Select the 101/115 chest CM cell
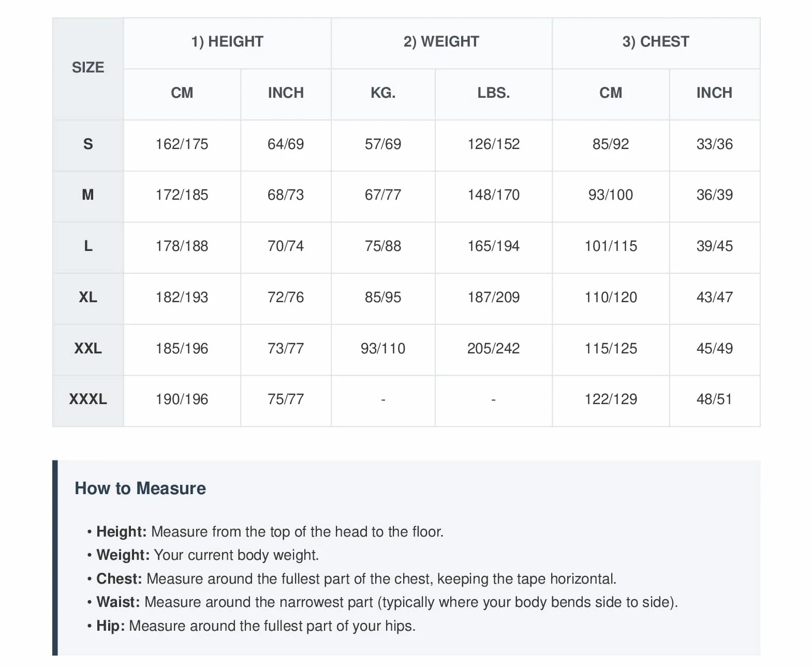 coord(611,247)
